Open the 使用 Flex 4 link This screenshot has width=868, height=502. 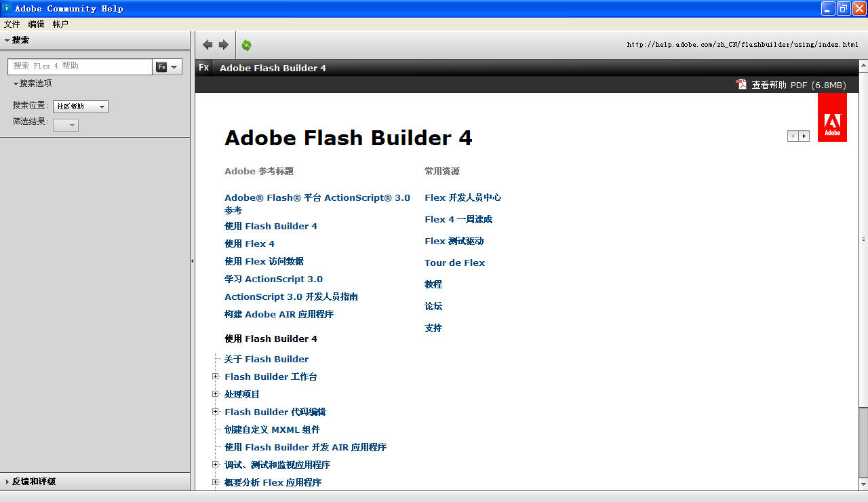tap(249, 244)
